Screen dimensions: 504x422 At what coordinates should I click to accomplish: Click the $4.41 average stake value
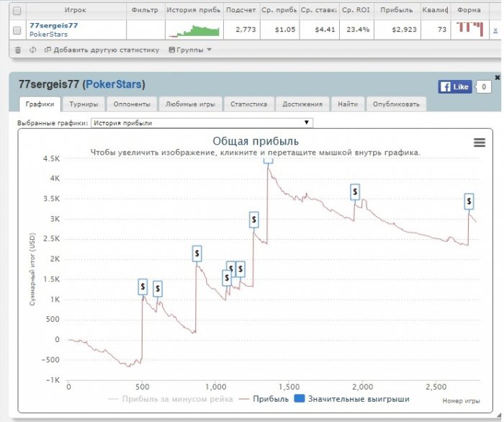(325, 30)
